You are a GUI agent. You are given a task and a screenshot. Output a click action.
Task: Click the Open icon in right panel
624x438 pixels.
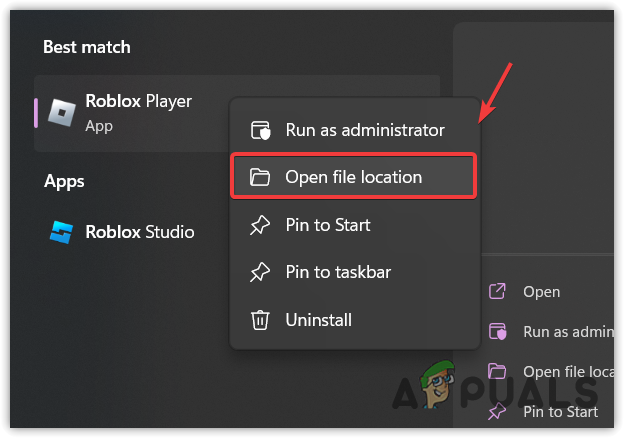point(496,292)
